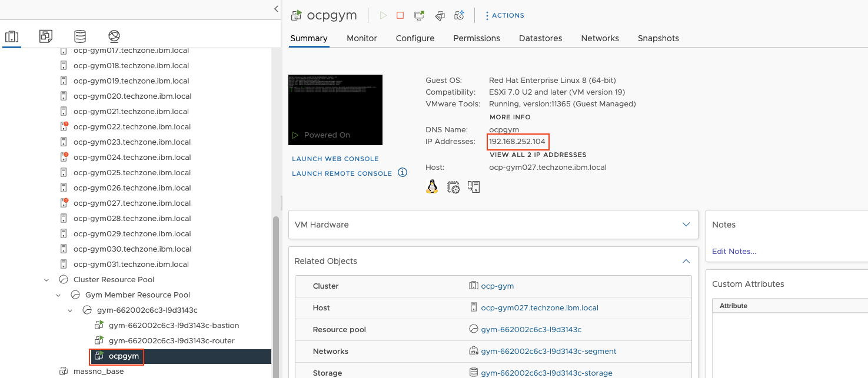Open ocp-gym027.techzone.ibm.local host link in Related Objects
Screen dimensions: 868x378
click(540, 307)
